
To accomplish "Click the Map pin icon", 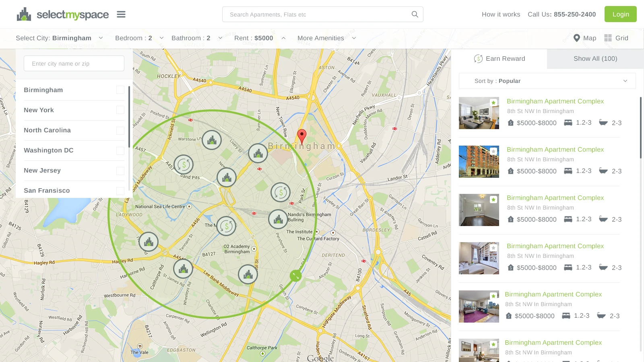I will (576, 38).
